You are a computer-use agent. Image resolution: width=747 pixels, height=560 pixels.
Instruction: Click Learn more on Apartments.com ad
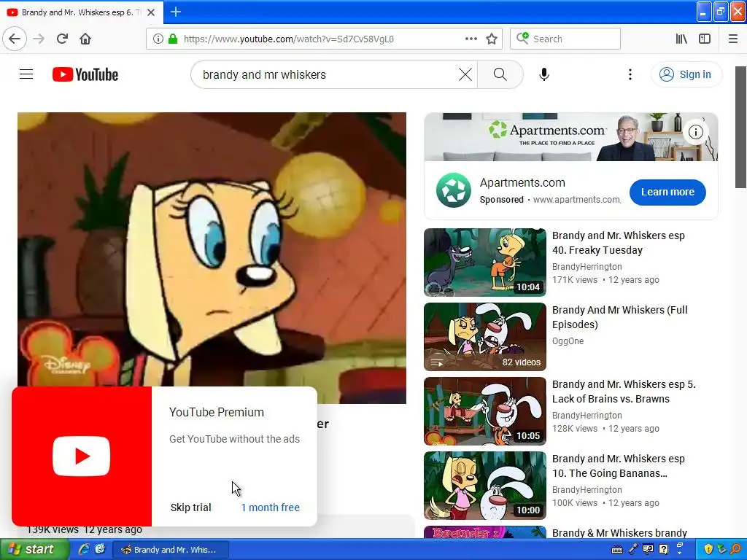click(x=667, y=192)
